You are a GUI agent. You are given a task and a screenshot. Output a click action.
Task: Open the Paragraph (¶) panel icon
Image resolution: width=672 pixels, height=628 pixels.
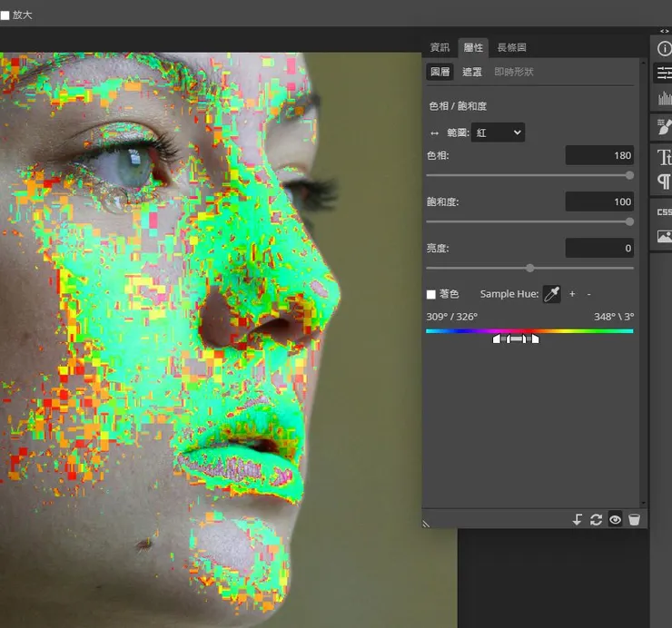pos(664,181)
